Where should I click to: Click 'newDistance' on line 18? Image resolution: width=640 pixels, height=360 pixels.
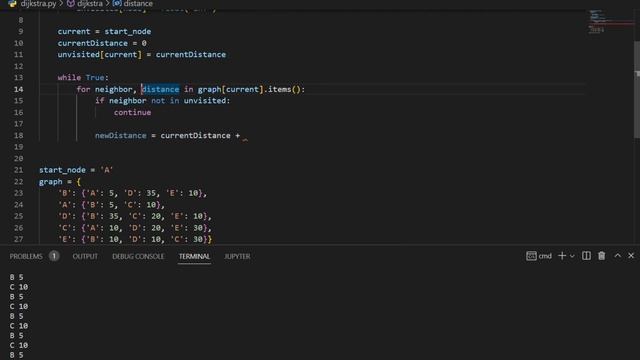(120, 136)
